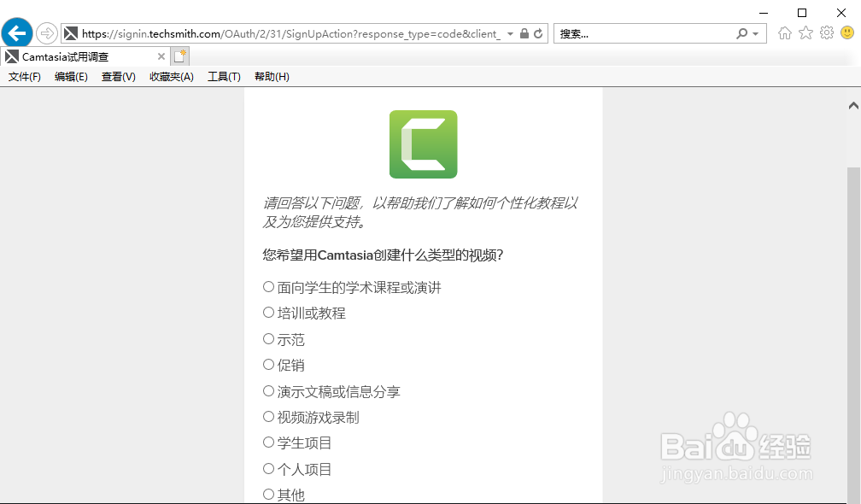Open the 编辑(E) menu
Image resolution: width=861 pixels, height=504 pixels.
click(x=72, y=77)
